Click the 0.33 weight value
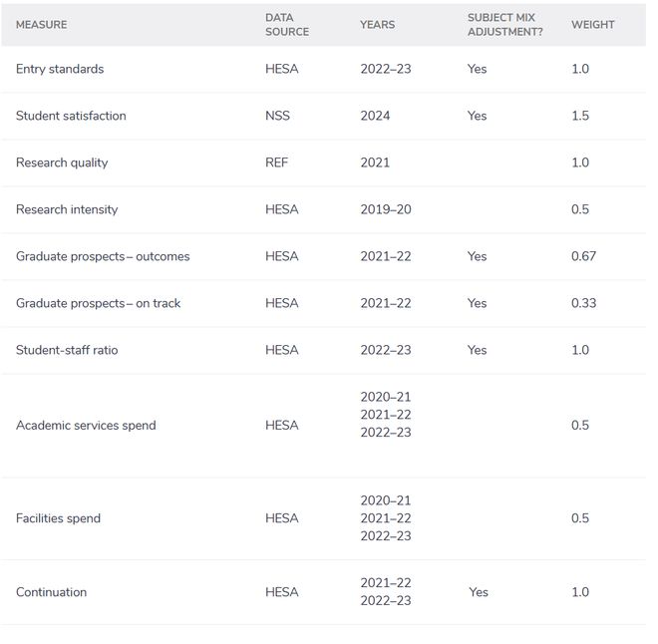The height and width of the screenshot is (644, 658). [x=583, y=303]
